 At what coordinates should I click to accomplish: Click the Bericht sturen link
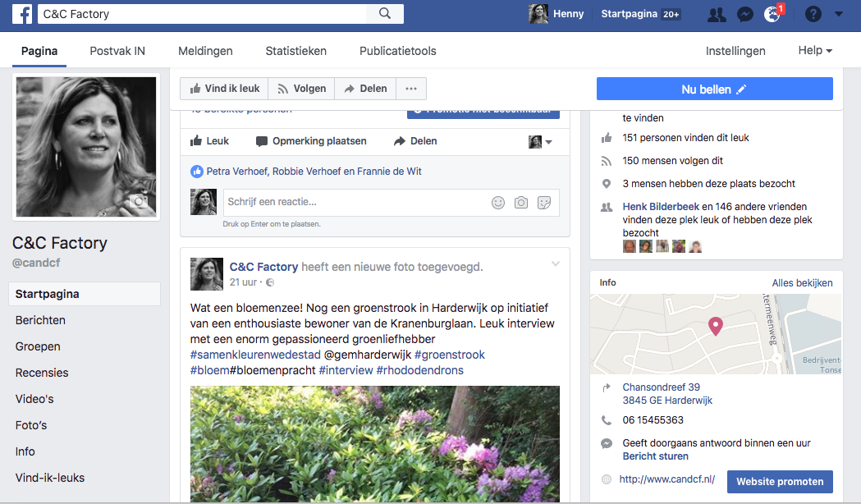655,456
